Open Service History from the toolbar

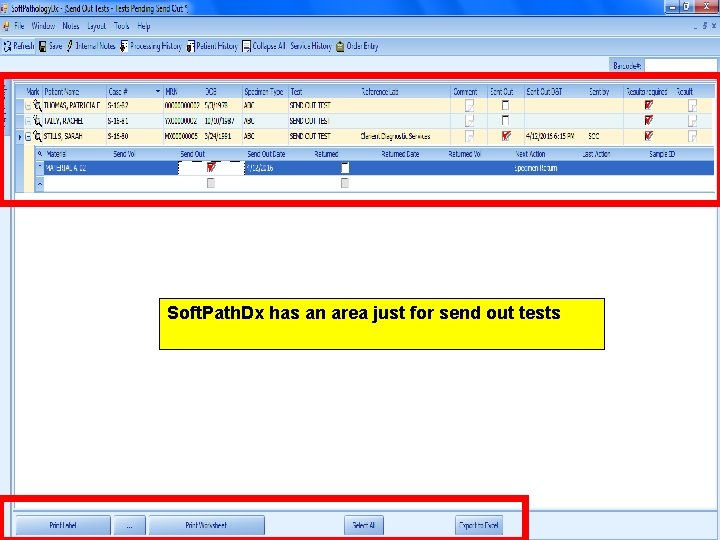(311, 46)
